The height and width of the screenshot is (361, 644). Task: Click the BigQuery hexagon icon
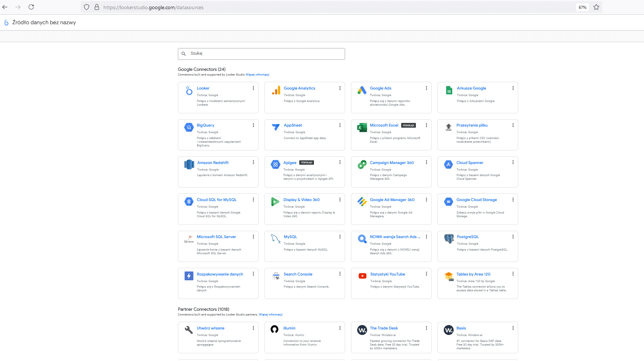click(x=189, y=128)
